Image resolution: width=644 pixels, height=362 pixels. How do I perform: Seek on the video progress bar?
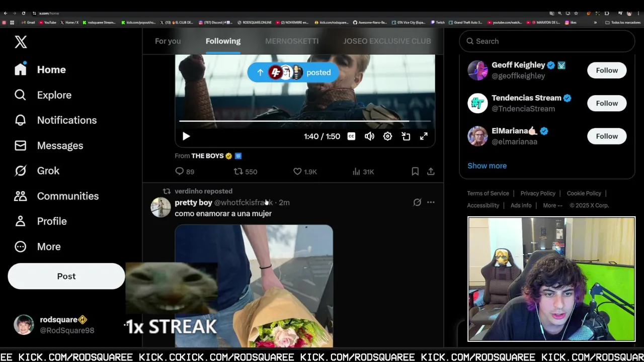305,121
